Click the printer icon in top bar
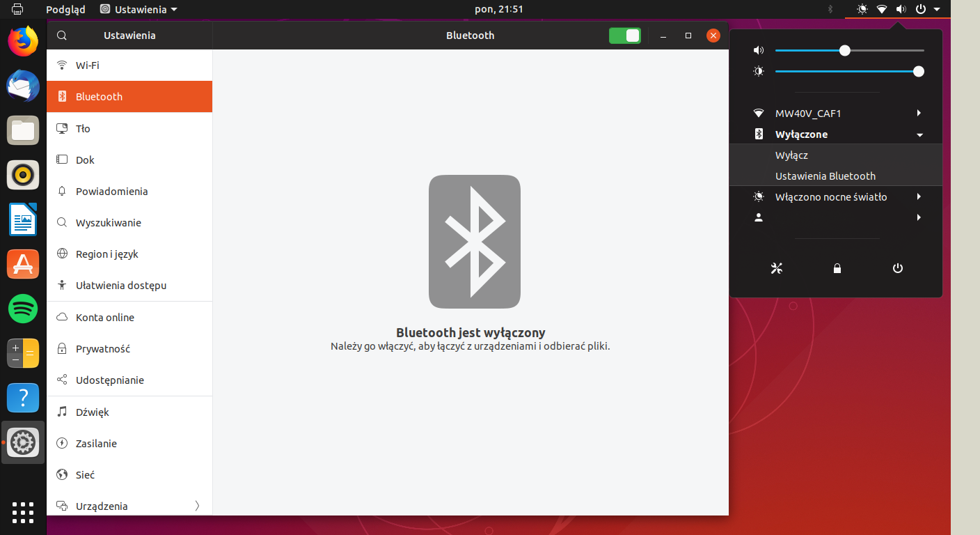 tap(17, 9)
